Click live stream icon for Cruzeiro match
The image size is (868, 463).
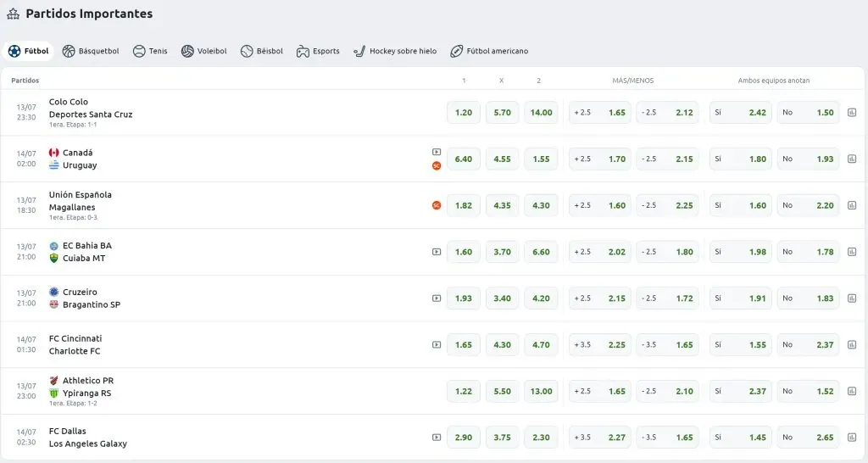(x=437, y=298)
